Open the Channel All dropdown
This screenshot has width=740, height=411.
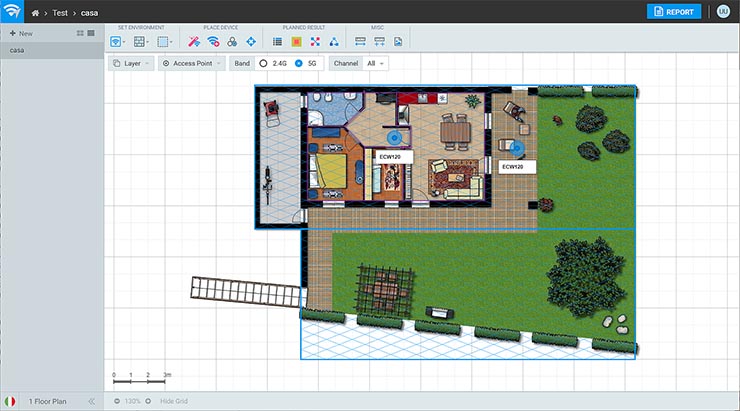pyautogui.click(x=376, y=63)
